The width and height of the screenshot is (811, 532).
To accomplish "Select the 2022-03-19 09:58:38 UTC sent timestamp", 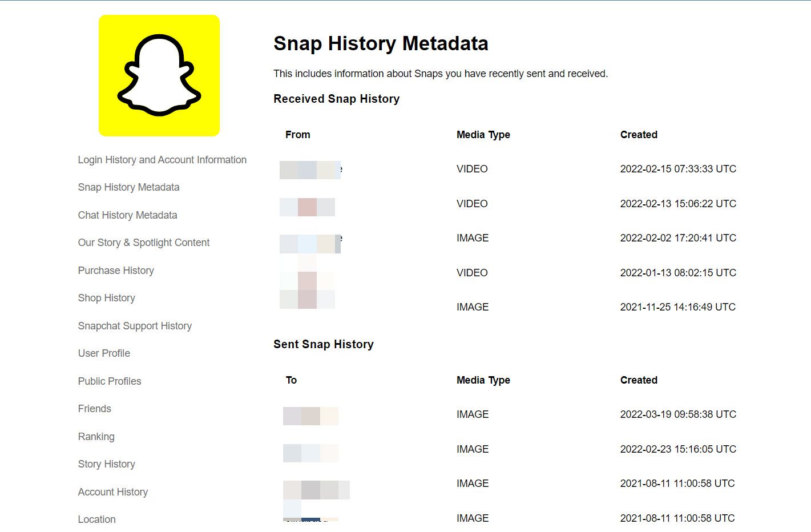I will tap(678, 414).
